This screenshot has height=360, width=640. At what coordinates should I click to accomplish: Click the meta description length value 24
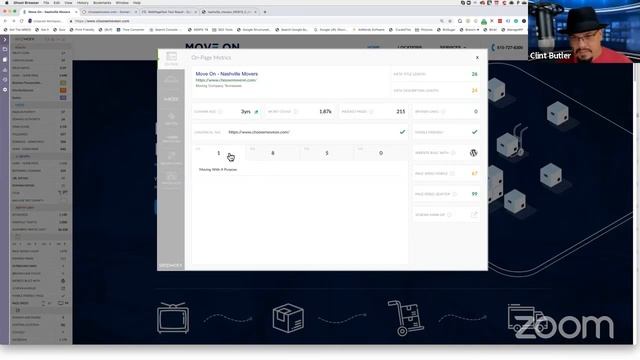click(x=474, y=91)
